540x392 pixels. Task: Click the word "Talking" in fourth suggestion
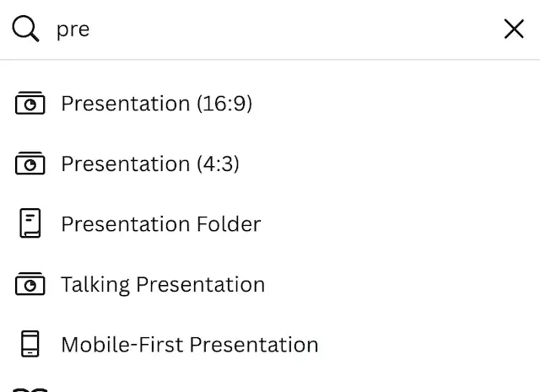(x=95, y=285)
